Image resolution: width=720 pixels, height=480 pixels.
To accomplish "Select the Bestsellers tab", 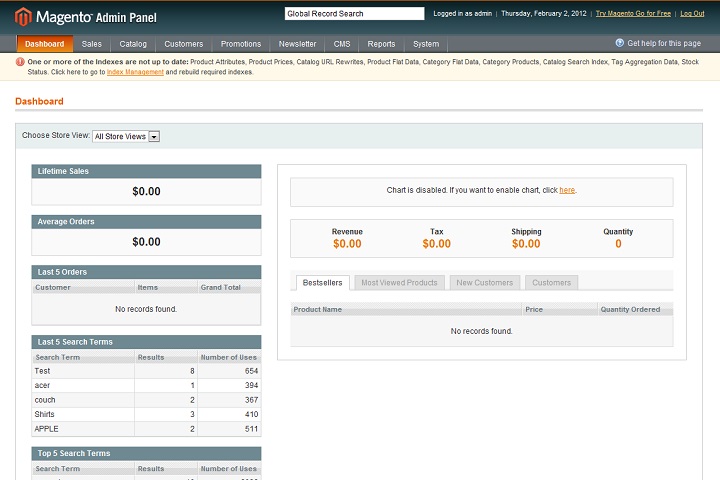I will click(322, 283).
